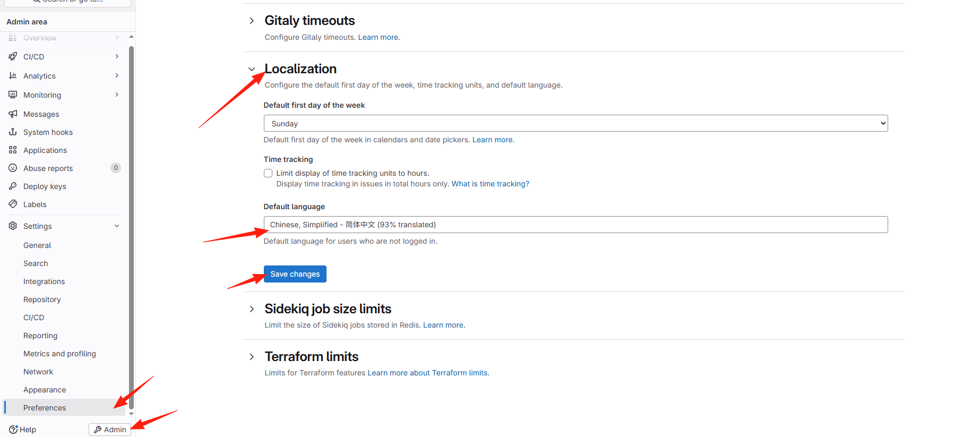Click the Labels tag icon
The image size is (980, 437).
coord(13,204)
